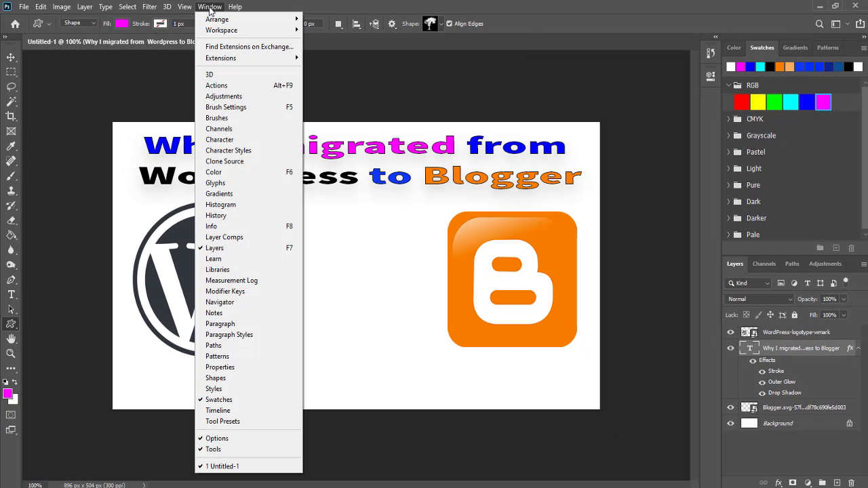This screenshot has width=868, height=488.
Task: Hide the Blogger.svg layer
Action: coord(730,407)
